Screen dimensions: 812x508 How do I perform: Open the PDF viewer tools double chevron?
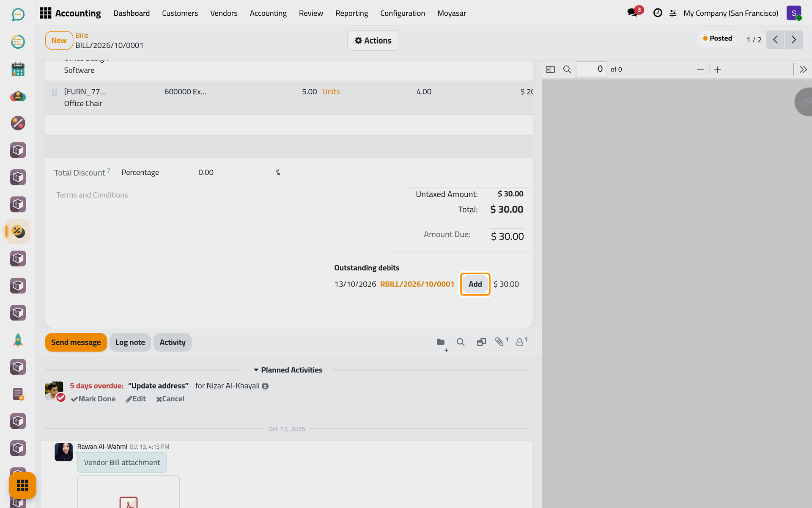coord(803,69)
